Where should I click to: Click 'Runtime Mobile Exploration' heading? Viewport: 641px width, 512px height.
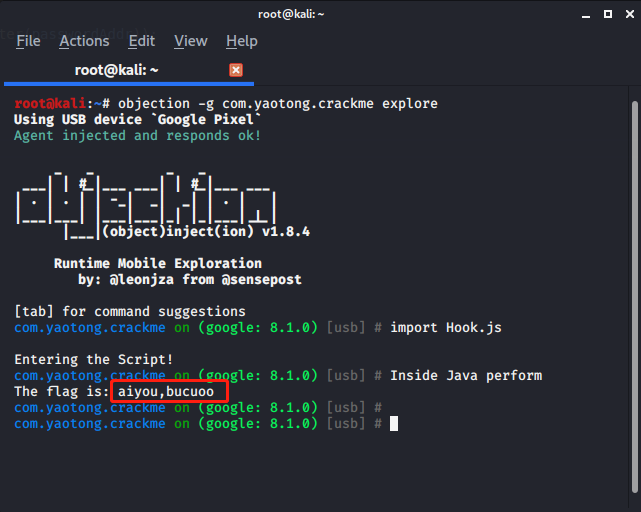158,263
